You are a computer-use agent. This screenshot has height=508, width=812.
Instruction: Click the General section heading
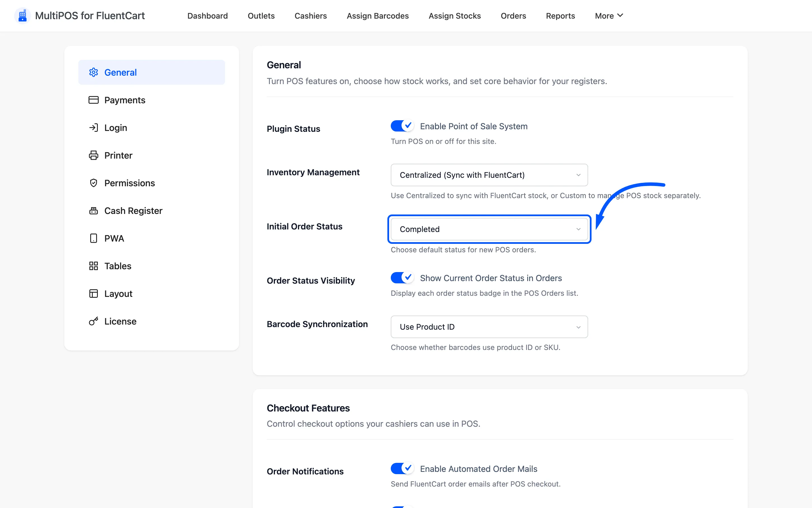coord(284,65)
